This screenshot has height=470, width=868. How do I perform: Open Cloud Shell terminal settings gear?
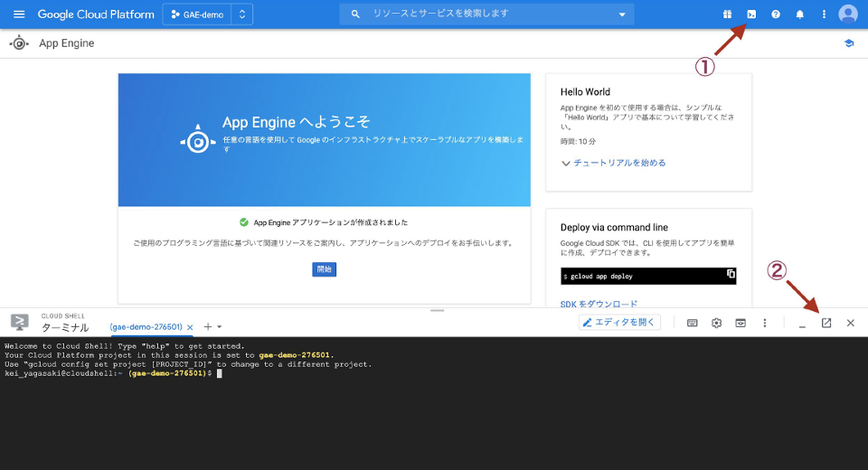(716, 323)
